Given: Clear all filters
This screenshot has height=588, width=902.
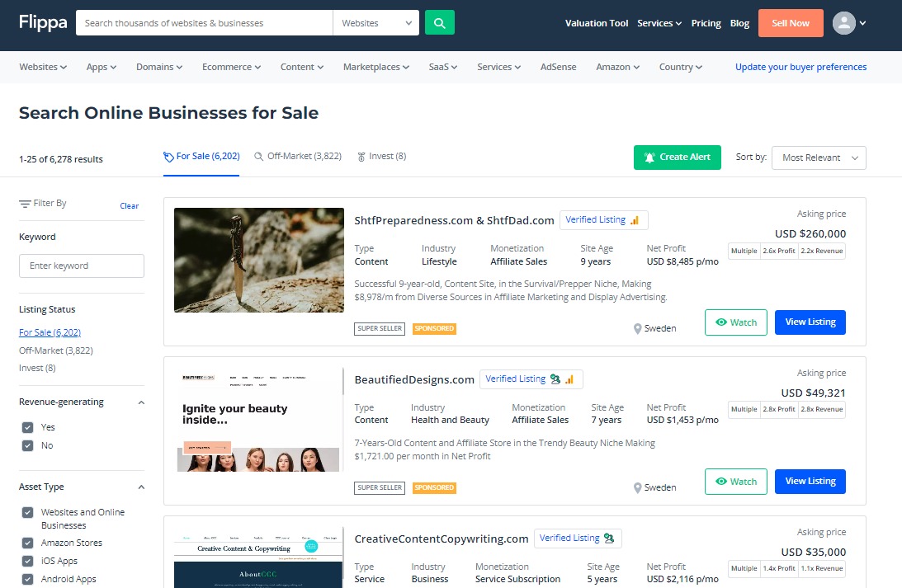Looking at the screenshot, I should tap(130, 206).
